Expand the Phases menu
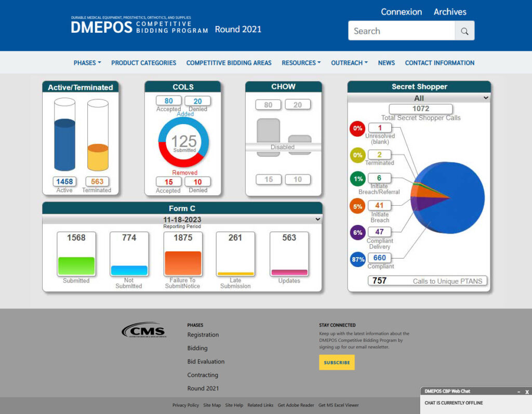This screenshot has height=414, width=532. pos(87,63)
